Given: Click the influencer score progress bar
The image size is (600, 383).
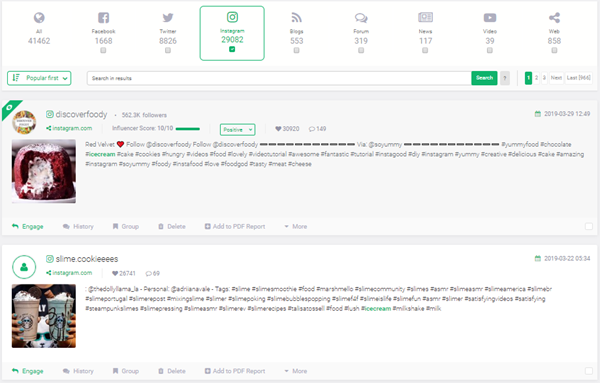Looking at the screenshot, I should (x=188, y=129).
